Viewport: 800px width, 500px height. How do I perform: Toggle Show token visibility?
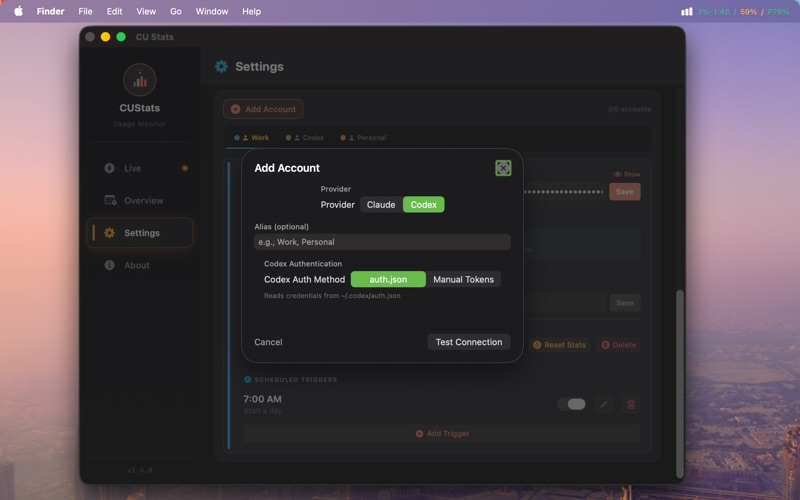tap(627, 174)
